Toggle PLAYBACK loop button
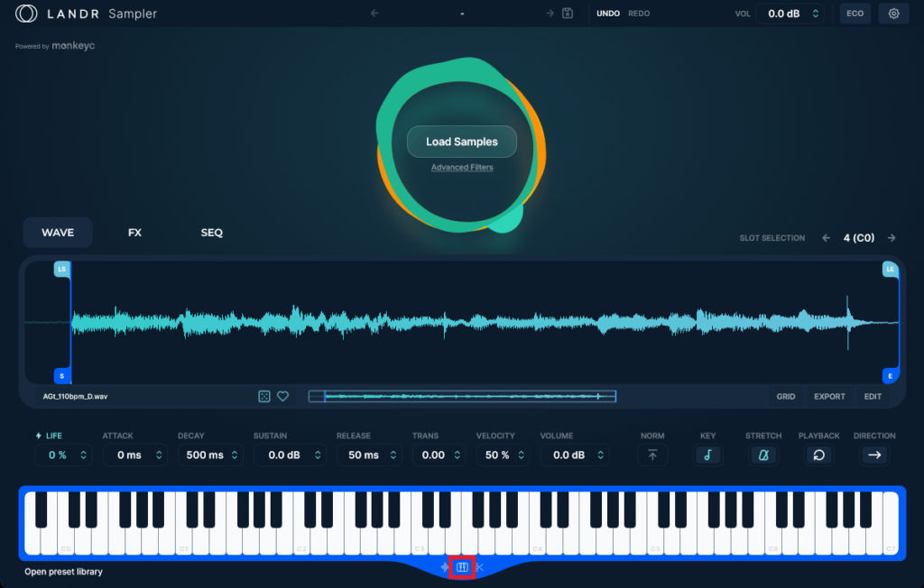This screenshot has width=924, height=588. tap(818, 455)
